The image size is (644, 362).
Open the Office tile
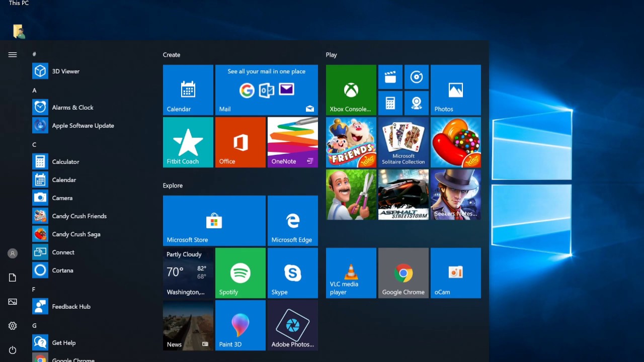click(240, 142)
